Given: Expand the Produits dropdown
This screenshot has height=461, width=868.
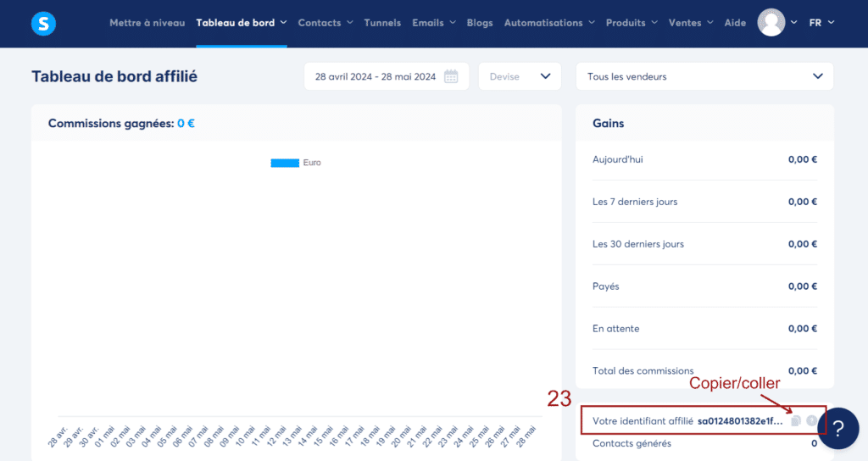Looking at the screenshot, I should pos(632,23).
